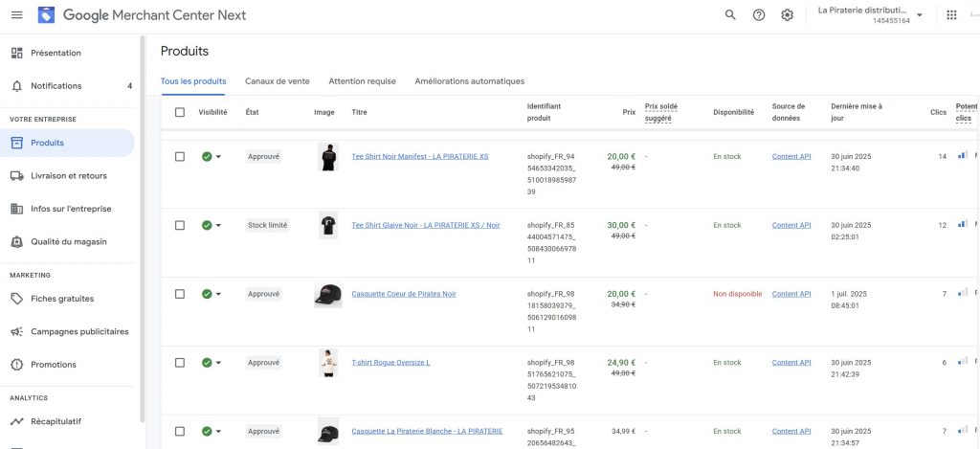980x449 pixels.
Task: Click potential clicks bar icon for Casquette Coeur de Pirates
Action: click(963, 292)
